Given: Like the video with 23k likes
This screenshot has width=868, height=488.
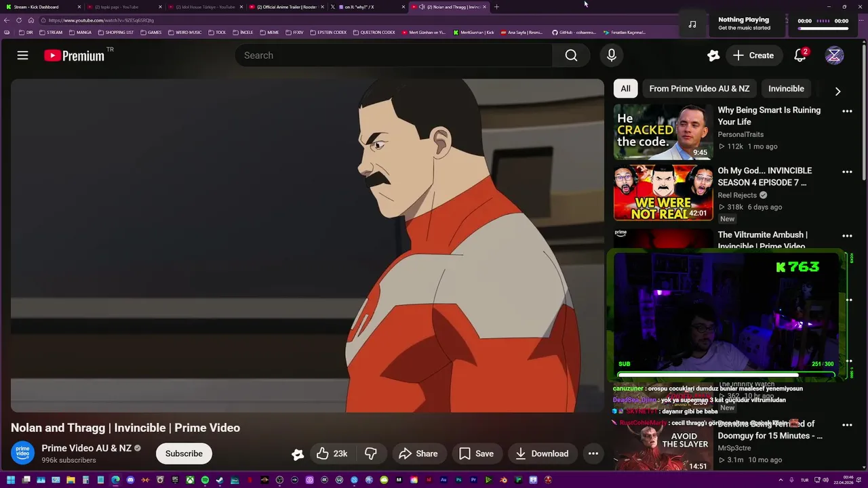Looking at the screenshot, I should point(332,453).
